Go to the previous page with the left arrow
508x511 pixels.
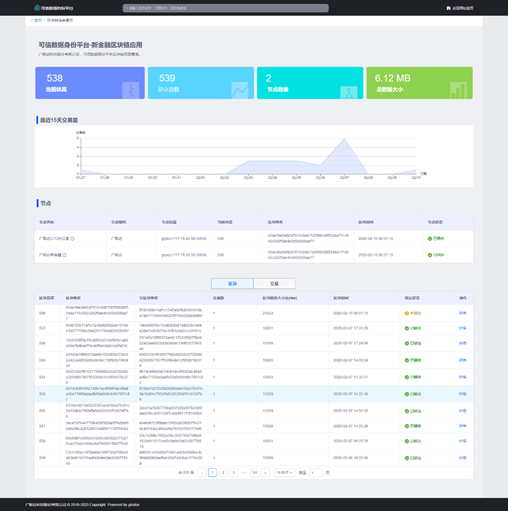click(202, 473)
